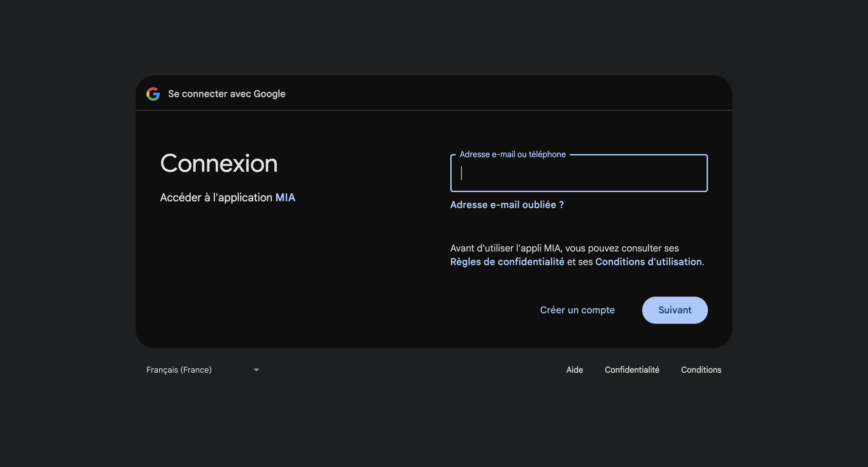Open the 'Français (France)' language selector
The height and width of the screenshot is (467, 868).
(179, 370)
